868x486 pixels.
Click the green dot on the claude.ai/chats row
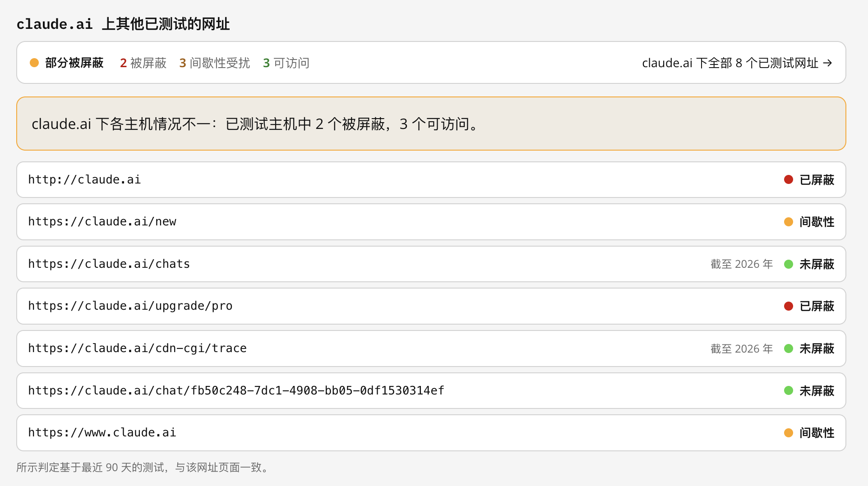point(789,264)
